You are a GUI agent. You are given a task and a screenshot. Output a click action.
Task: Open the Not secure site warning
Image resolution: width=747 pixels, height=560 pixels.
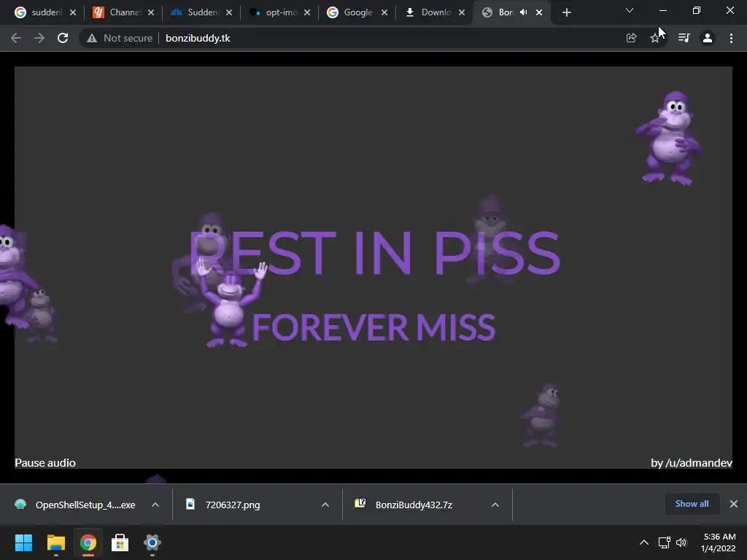pos(119,38)
